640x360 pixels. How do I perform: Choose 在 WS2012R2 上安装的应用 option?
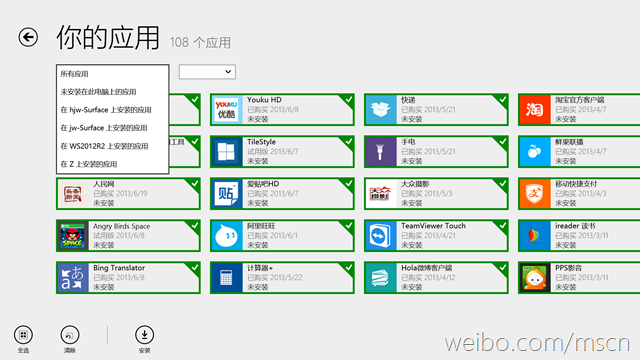(x=113, y=146)
